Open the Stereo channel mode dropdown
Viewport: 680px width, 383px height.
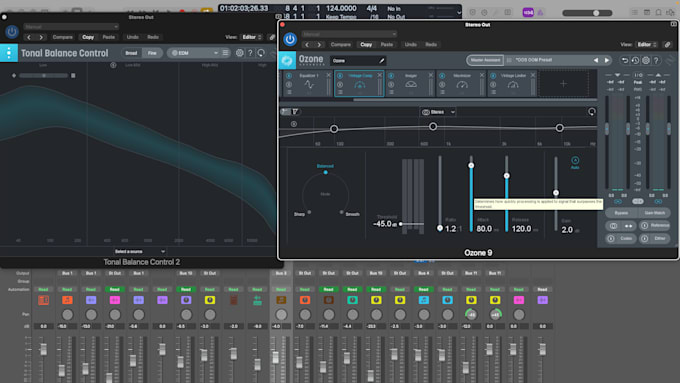[x=438, y=112]
